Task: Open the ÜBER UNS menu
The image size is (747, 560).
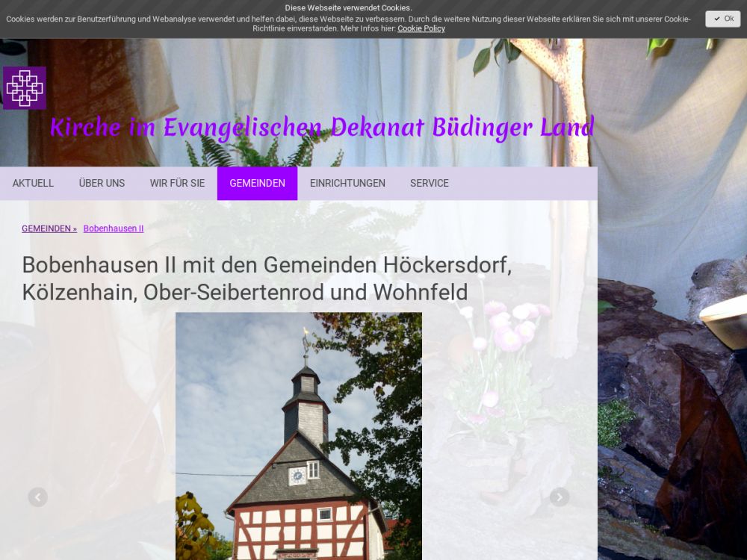Action: click(x=102, y=183)
